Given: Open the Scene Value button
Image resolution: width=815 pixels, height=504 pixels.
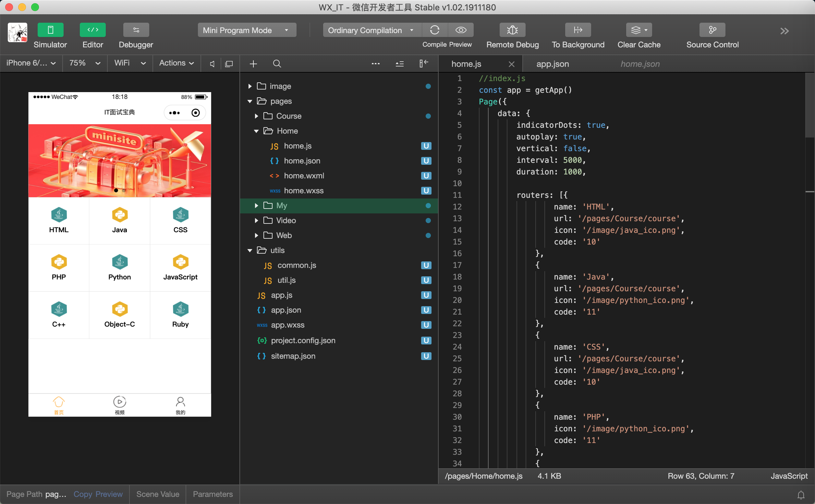Looking at the screenshot, I should pos(158,494).
